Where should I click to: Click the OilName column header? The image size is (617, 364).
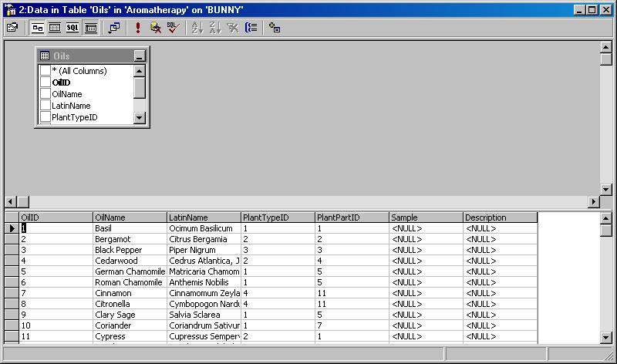tap(130, 217)
